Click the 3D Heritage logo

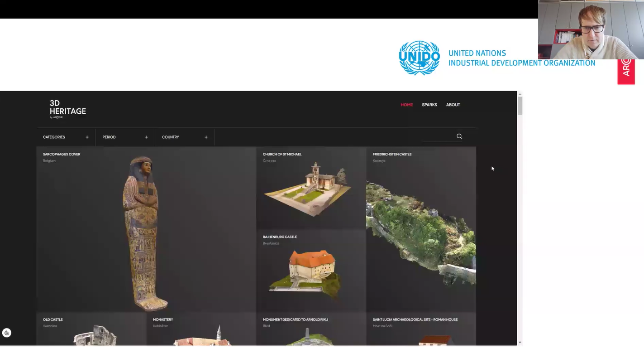67,109
